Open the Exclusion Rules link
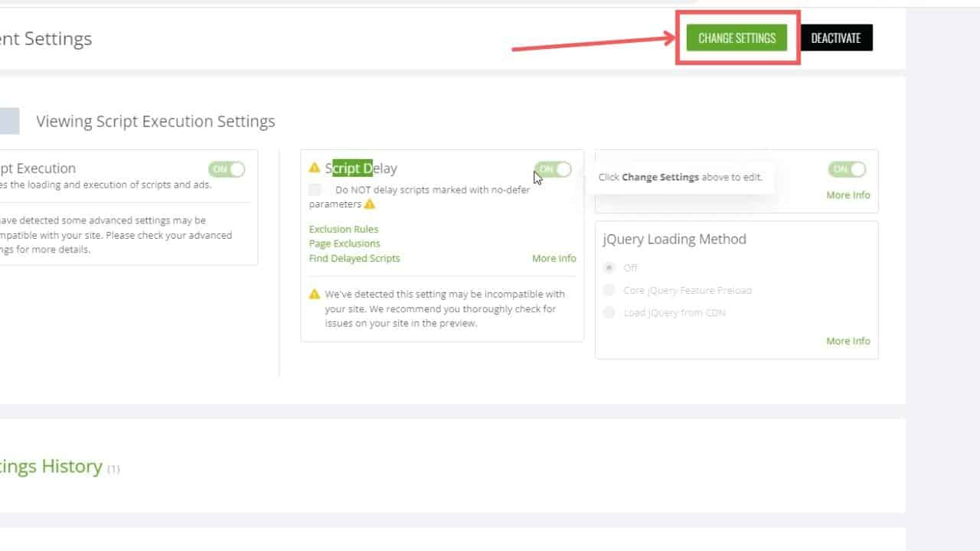Screen dimensions: 980x551 click(x=344, y=229)
